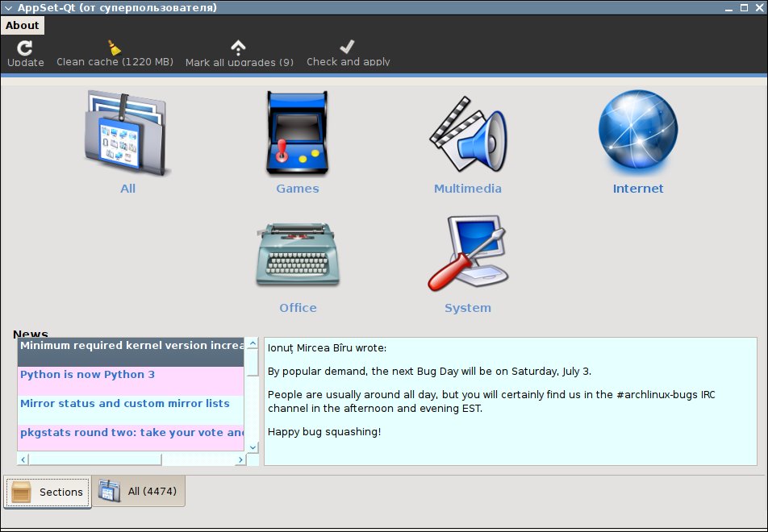Open the All category folder icon
The image size is (768, 532).
[x=127, y=133]
